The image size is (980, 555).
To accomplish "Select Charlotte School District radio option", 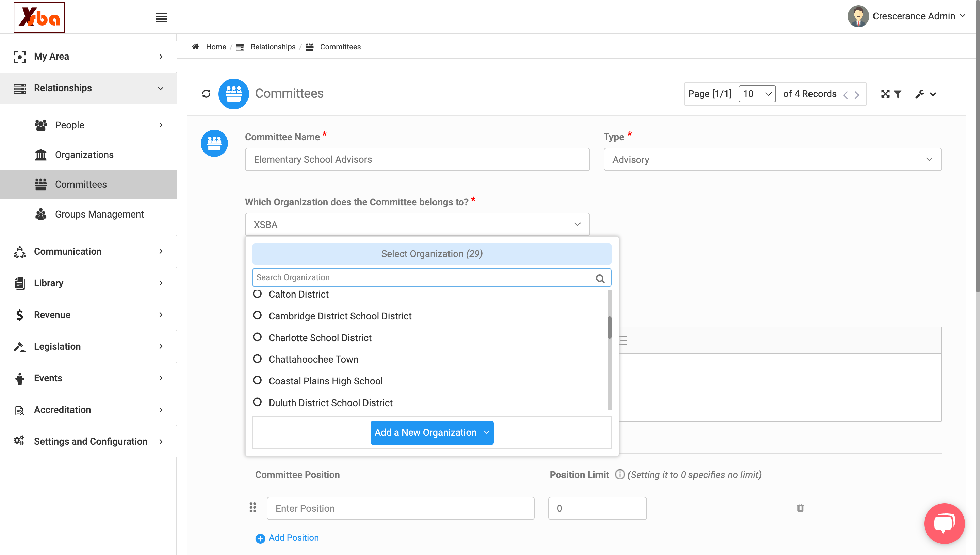I will click(258, 337).
